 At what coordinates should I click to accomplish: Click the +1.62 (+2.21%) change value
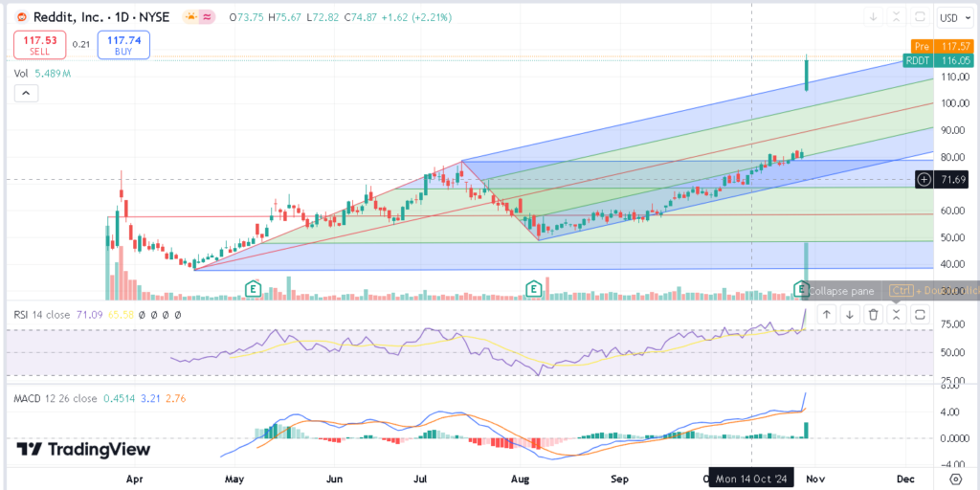coord(416,17)
